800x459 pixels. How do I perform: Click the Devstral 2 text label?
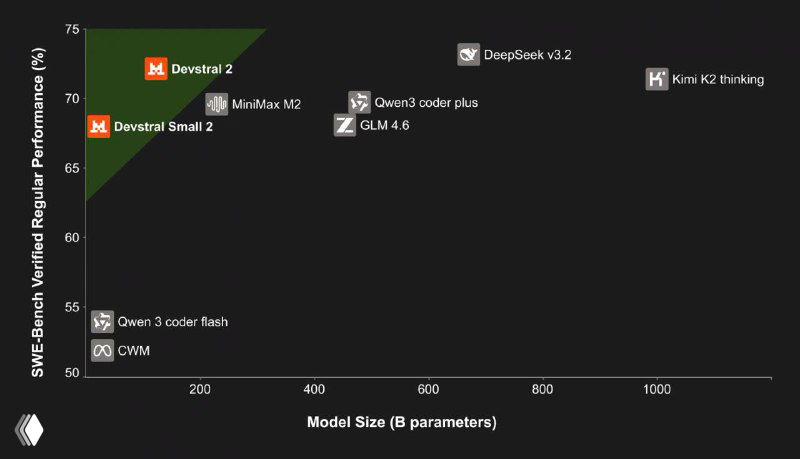coord(203,69)
